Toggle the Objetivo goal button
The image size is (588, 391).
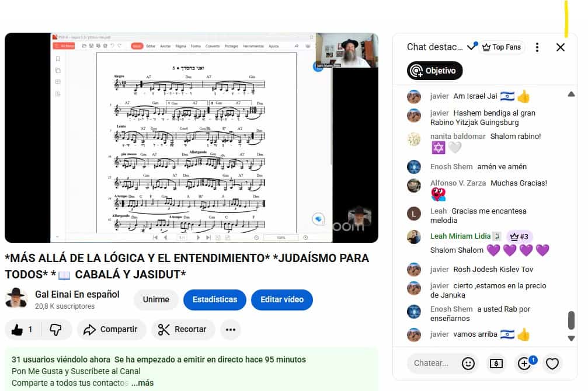click(435, 71)
